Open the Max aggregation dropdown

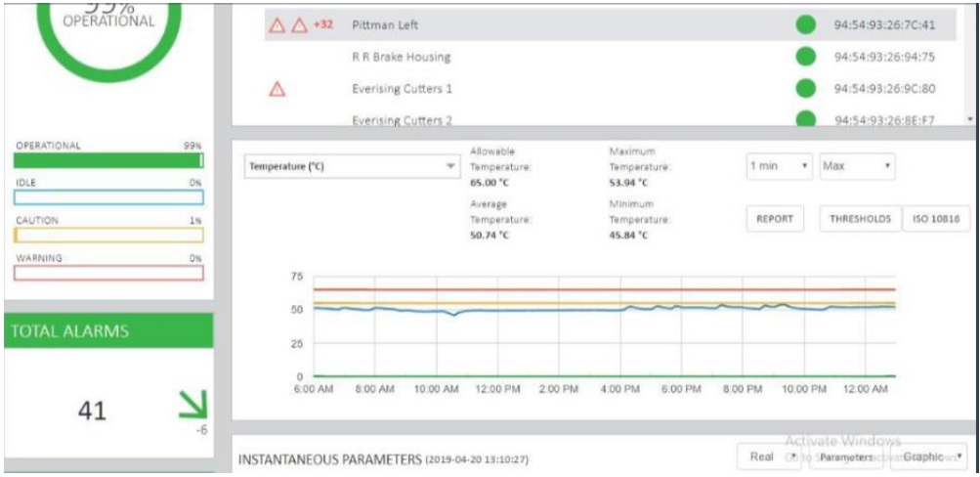point(857,166)
